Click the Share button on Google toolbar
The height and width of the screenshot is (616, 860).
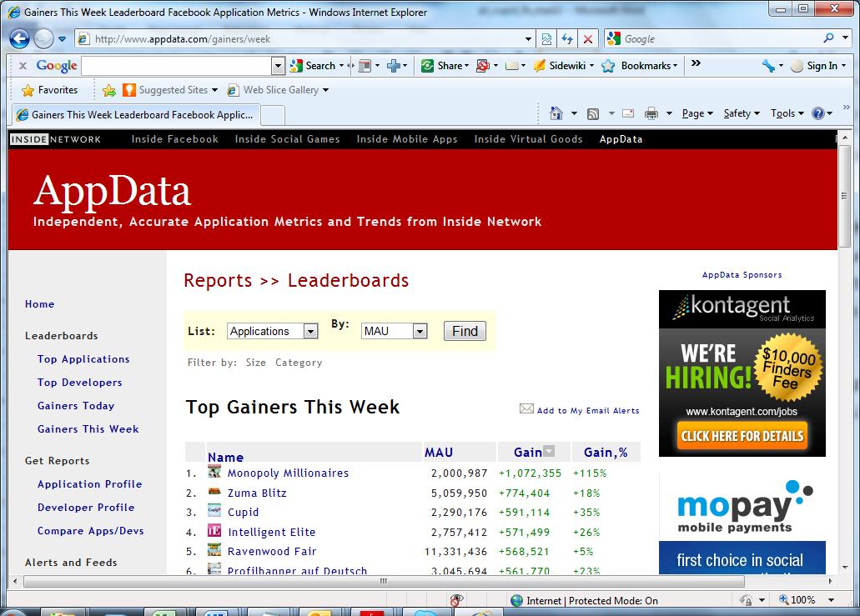445,66
